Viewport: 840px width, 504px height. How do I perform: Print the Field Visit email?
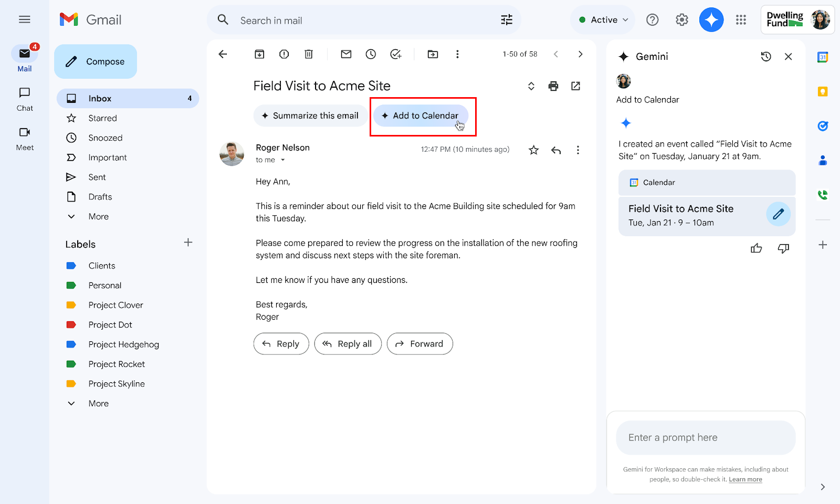(x=553, y=86)
